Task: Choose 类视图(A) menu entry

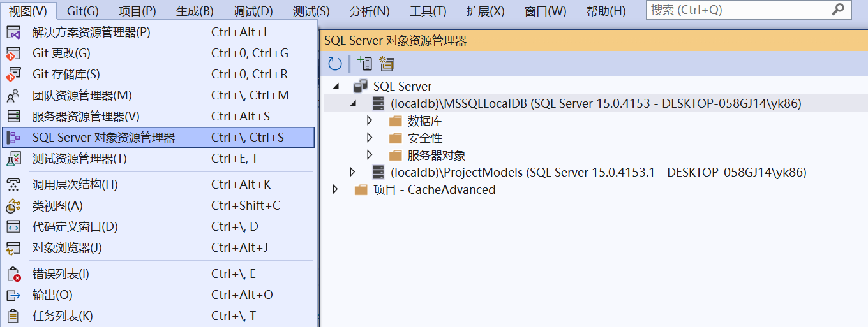Action: point(158,205)
